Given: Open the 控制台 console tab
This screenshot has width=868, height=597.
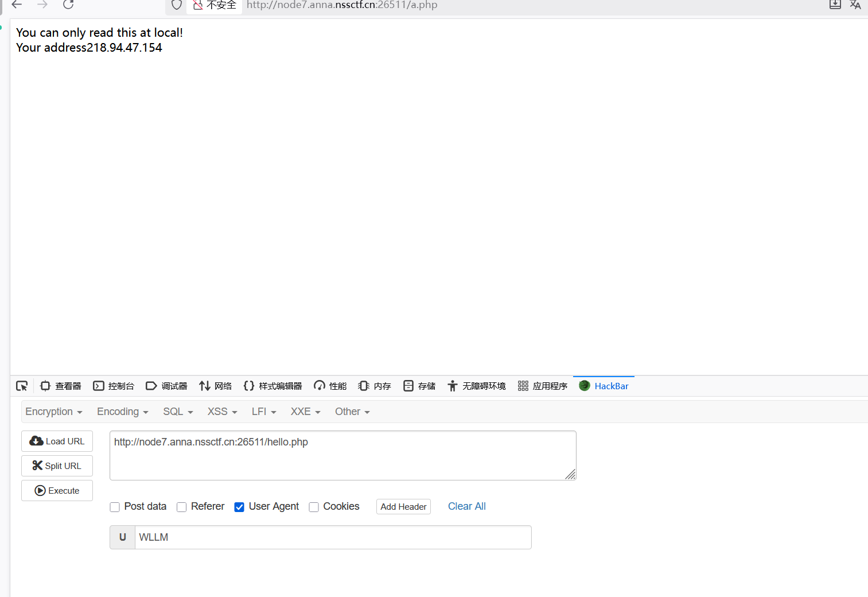Looking at the screenshot, I should pos(114,386).
